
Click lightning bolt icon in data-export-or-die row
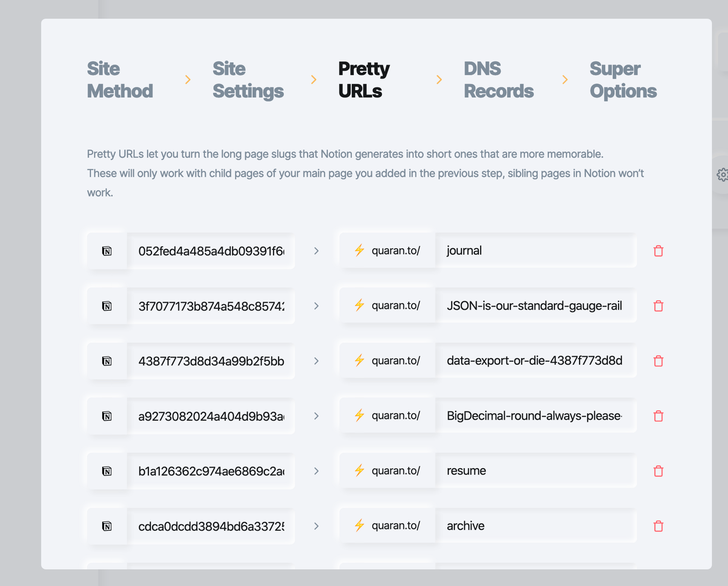[x=359, y=360]
